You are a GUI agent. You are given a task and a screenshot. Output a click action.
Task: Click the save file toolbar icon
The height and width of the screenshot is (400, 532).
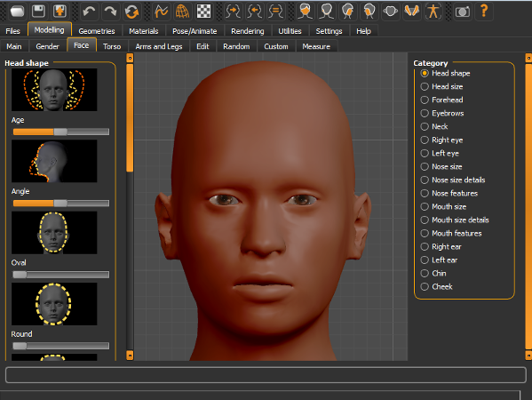pos(38,12)
